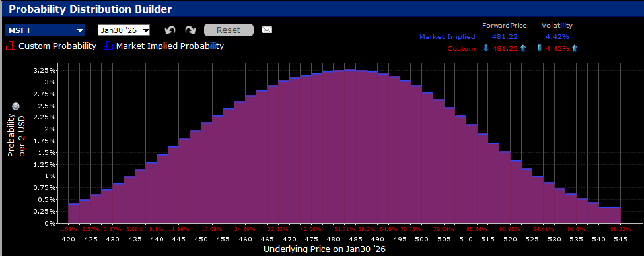644x256 pixels.
Task: Click the red Custom Probability legend icon
Action: (11, 46)
